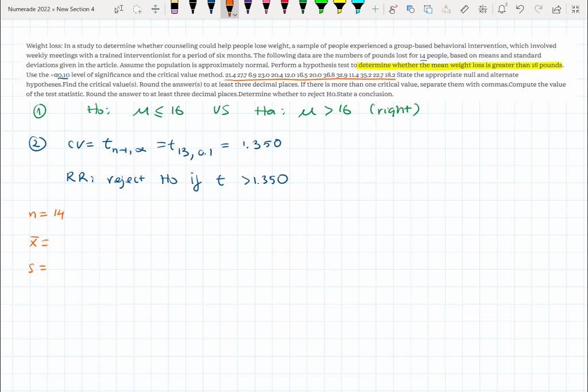Select the yellow highlighter
This screenshot has width=588, height=392.
[x=339, y=8]
